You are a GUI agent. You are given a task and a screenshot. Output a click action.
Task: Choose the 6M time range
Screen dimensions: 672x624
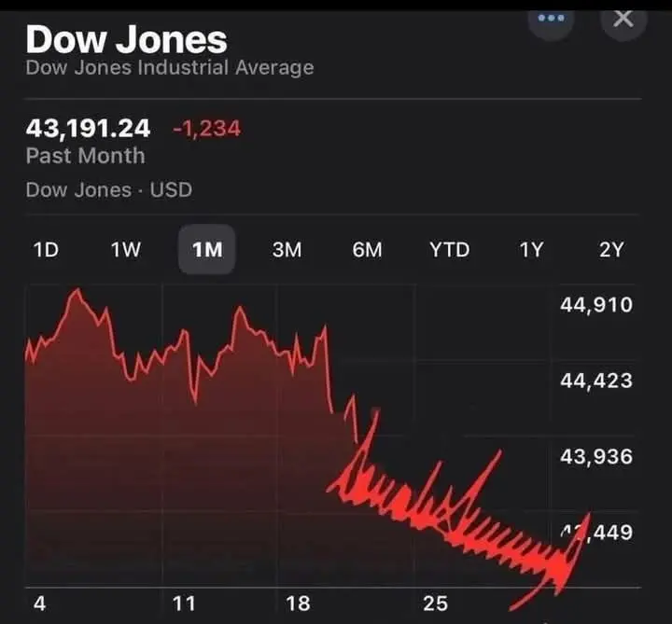[368, 250]
